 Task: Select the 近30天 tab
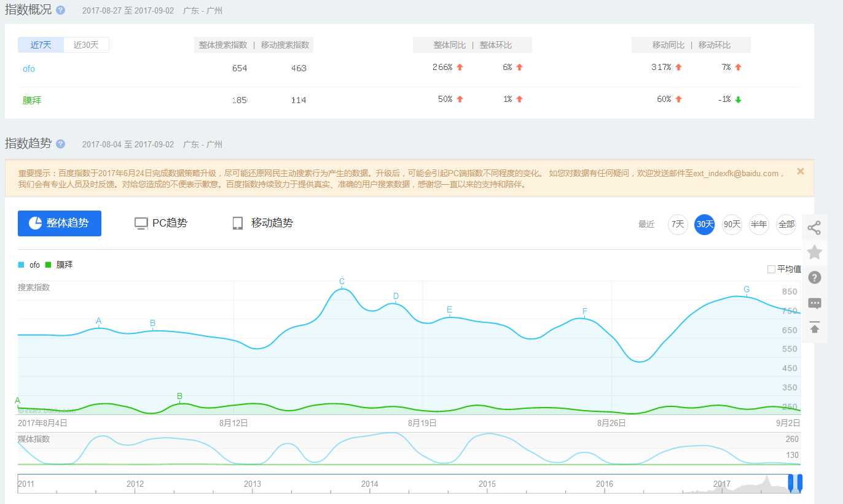(86, 45)
